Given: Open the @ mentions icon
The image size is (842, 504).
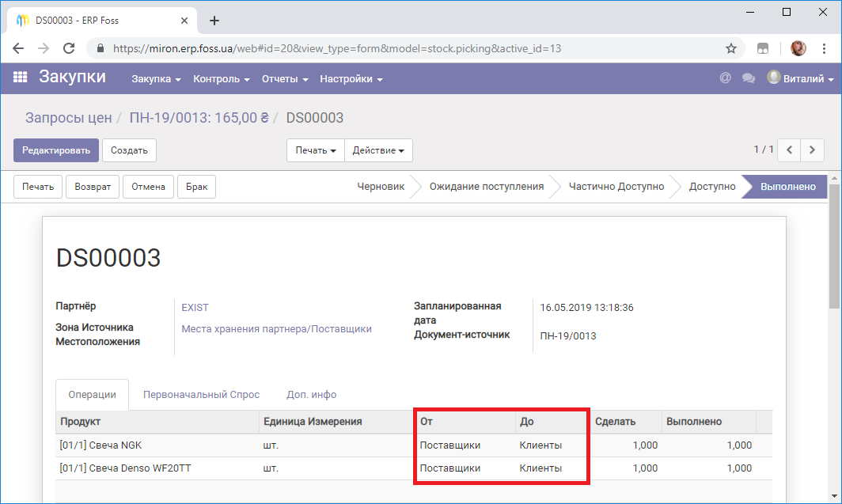Looking at the screenshot, I should coord(725,78).
